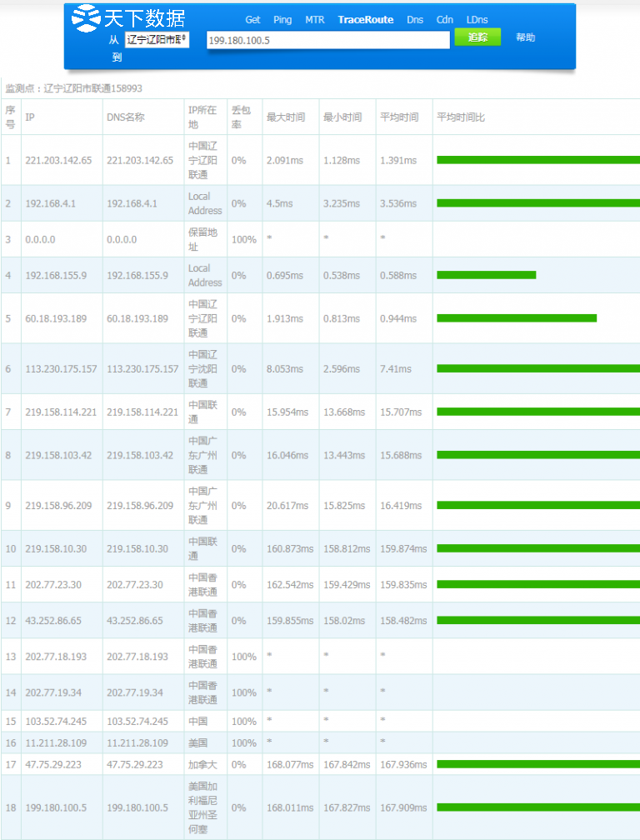Open the LDns tab
This screenshot has width=640, height=840.
click(x=477, y=20)
